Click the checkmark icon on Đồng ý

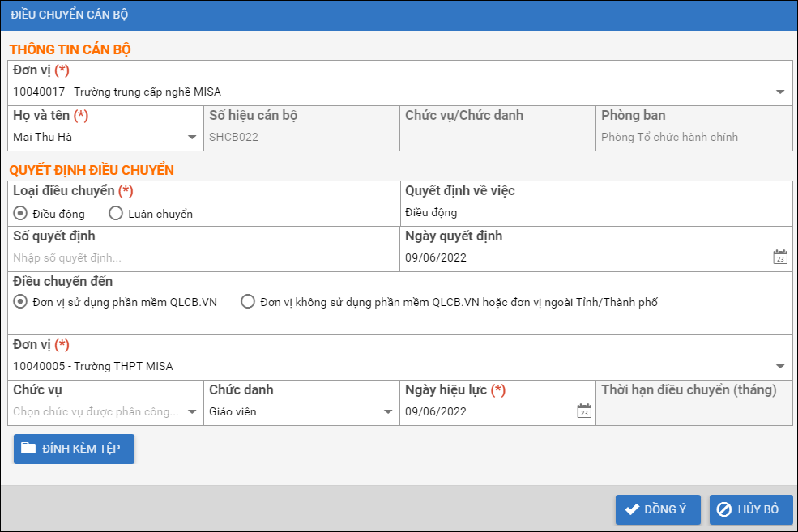pyautogui.click(x=633, y=509)
